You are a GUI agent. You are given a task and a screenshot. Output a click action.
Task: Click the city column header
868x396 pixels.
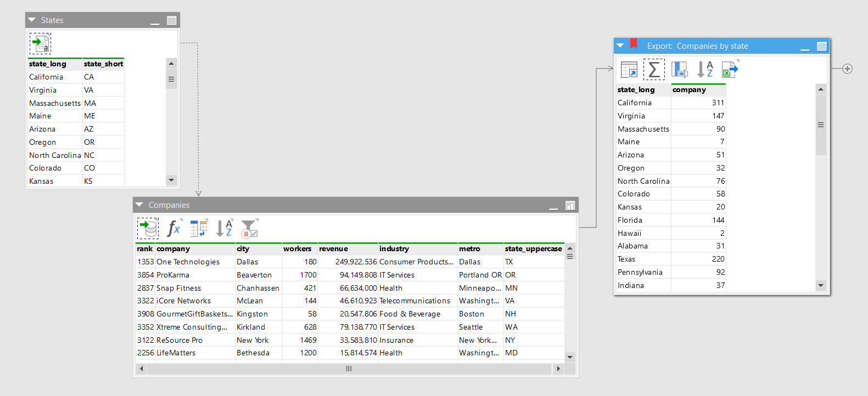coord(258,249)
